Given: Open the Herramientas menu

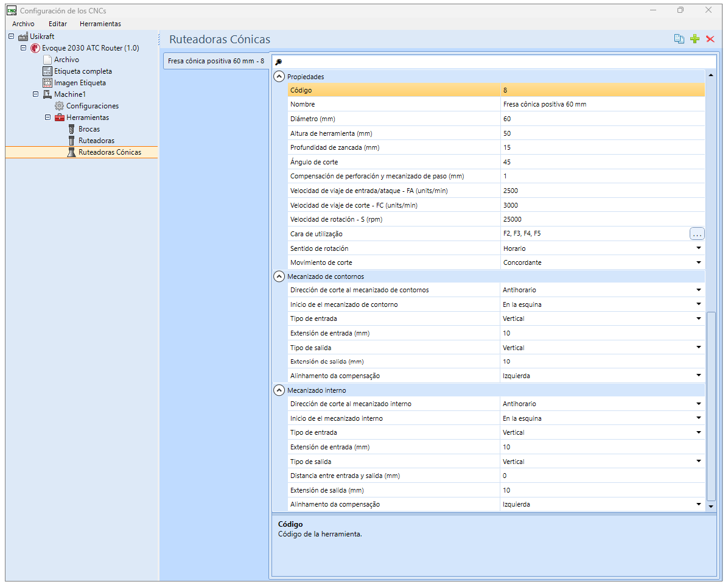Looking at the screenshot, I should 100,24.
